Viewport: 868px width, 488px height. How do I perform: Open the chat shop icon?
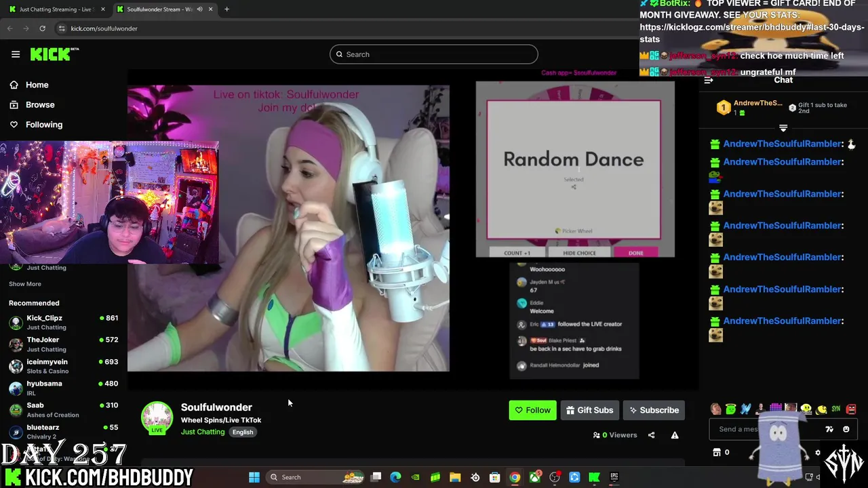717,452
